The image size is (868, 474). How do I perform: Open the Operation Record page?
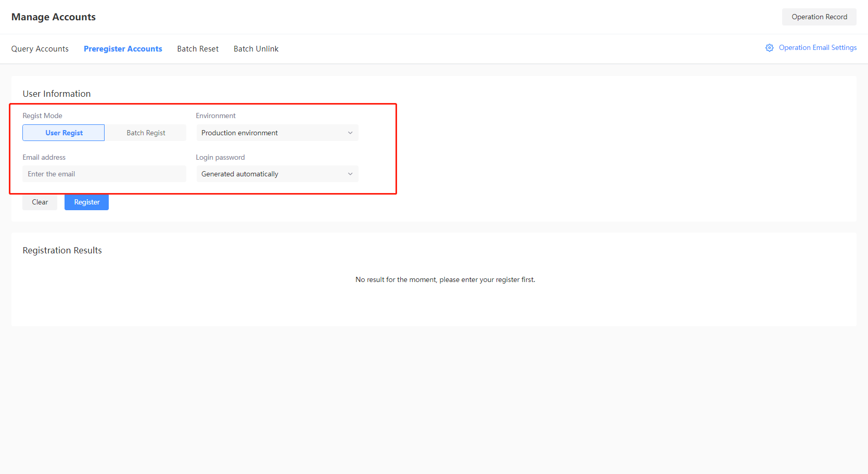tap(819, 17)
